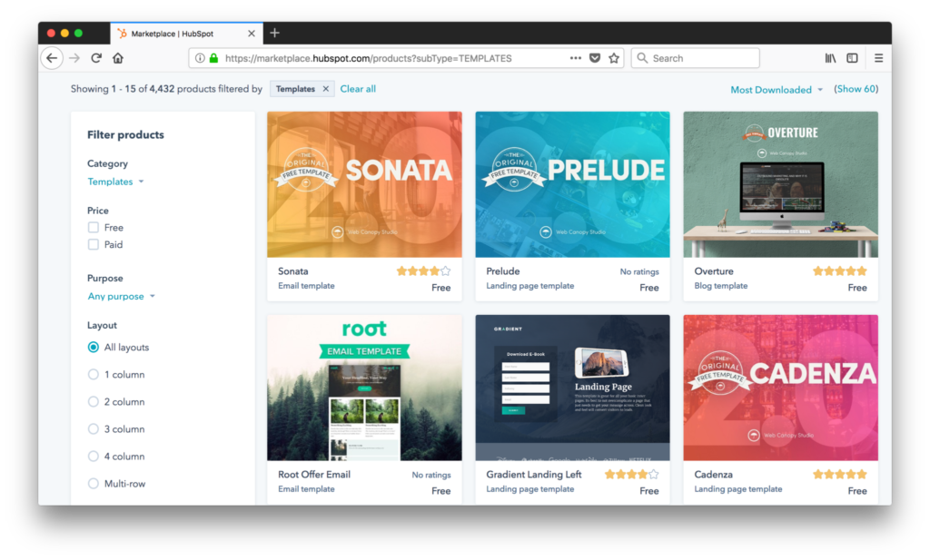
Task: Open the Root Offer Email title link
Action: coord(314,475)
